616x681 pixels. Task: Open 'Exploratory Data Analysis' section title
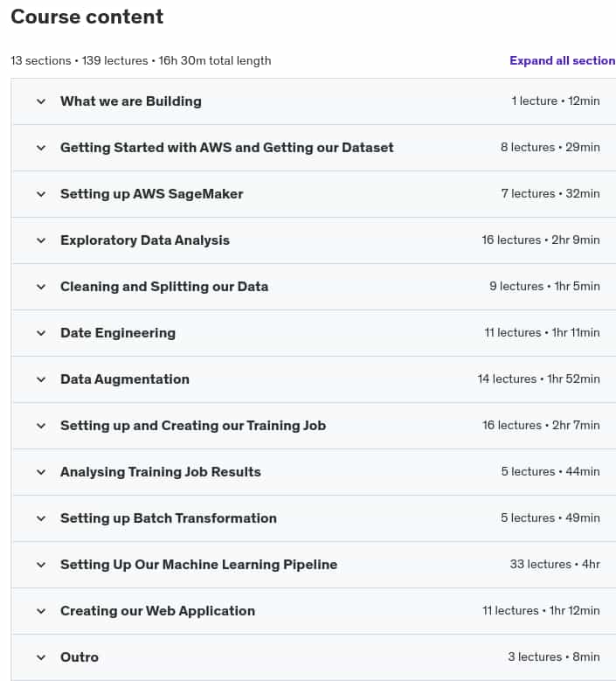pos(145,240)
